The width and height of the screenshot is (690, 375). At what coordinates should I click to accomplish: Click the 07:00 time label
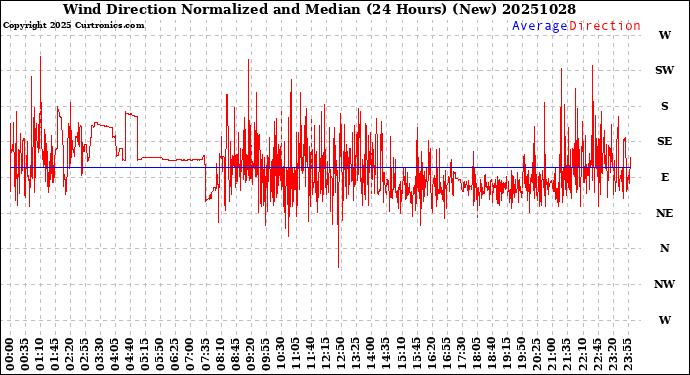click(x=190, y=353)
